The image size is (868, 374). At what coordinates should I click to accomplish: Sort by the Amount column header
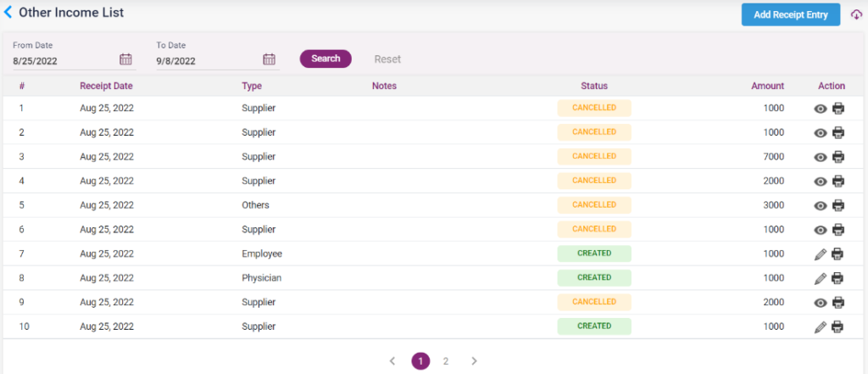(767, 86)
